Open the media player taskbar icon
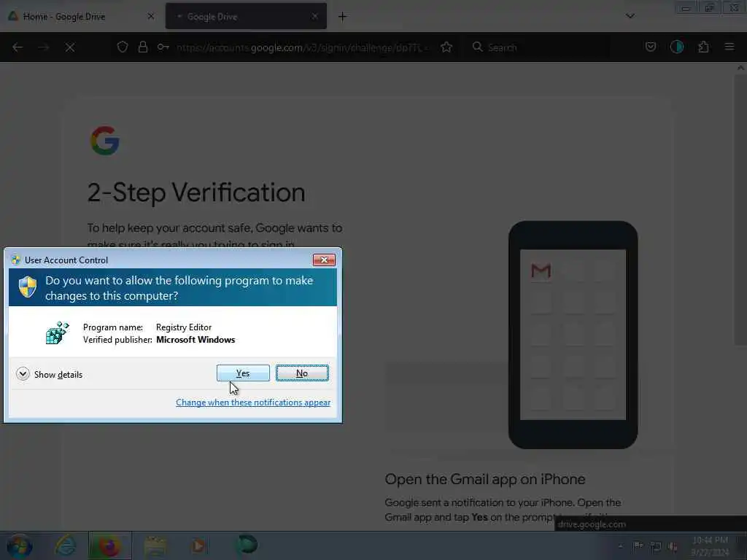Image resolution: width=747 pixels, height=560 pixels. [198, 545]
